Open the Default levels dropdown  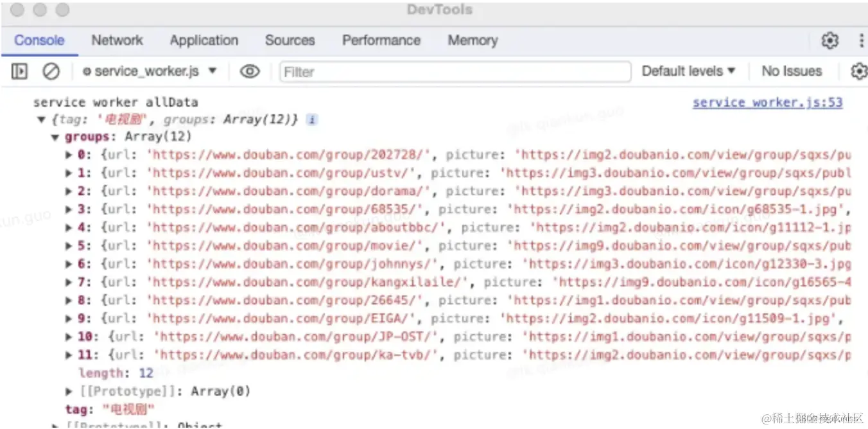coord(688,71)
